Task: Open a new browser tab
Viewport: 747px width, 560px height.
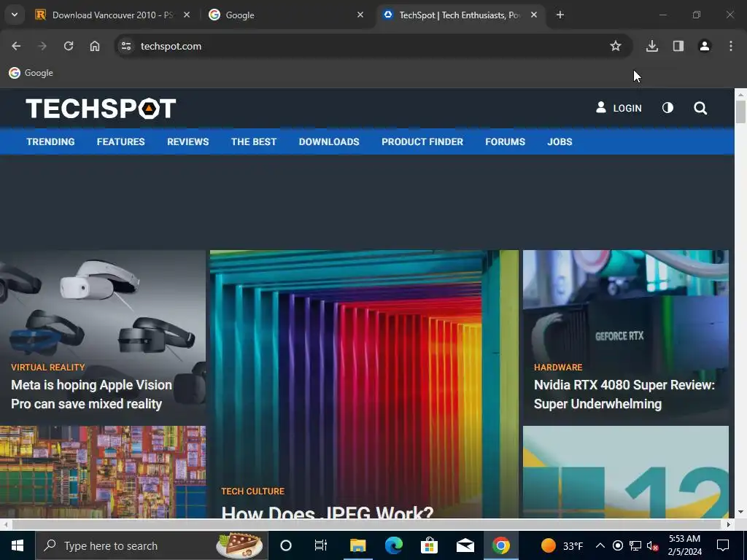Action: coord(560,15)
